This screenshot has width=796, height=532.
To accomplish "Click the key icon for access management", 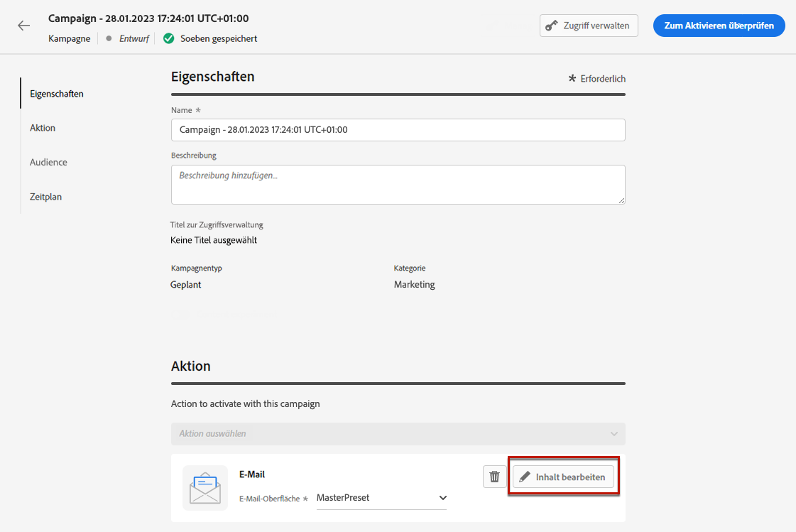I will pos(551,26).
